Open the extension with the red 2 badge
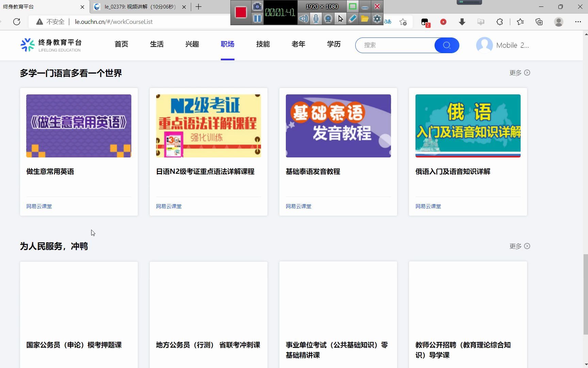Viewport: 588px width, 368px height. (425, 22)
